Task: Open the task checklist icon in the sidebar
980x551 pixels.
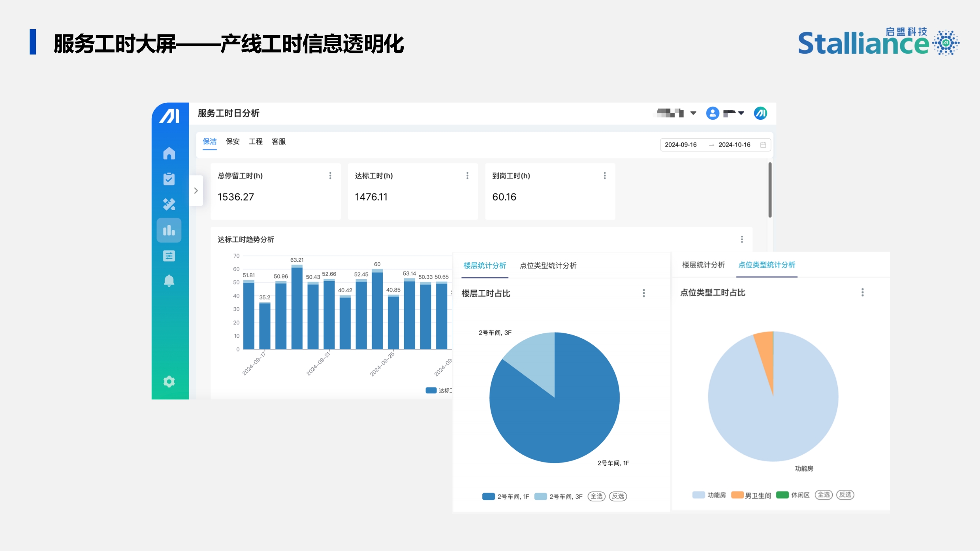Action: tap(169, 179)
